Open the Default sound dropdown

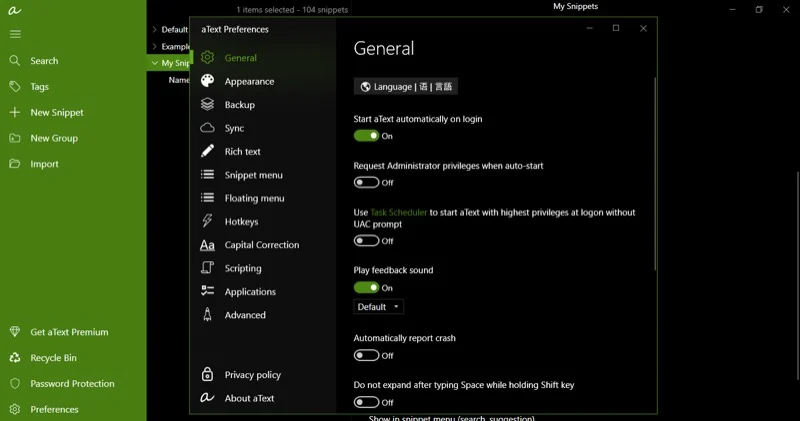click(x=379, y=307)
